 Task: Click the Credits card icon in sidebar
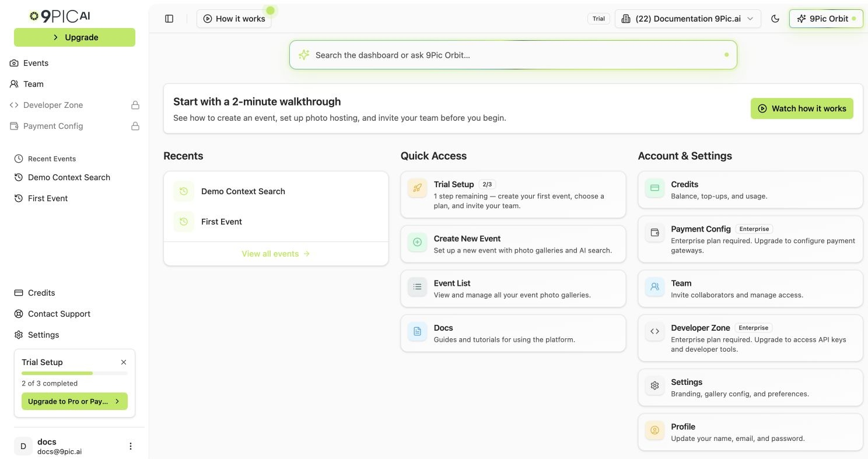[x=18, y=293]
